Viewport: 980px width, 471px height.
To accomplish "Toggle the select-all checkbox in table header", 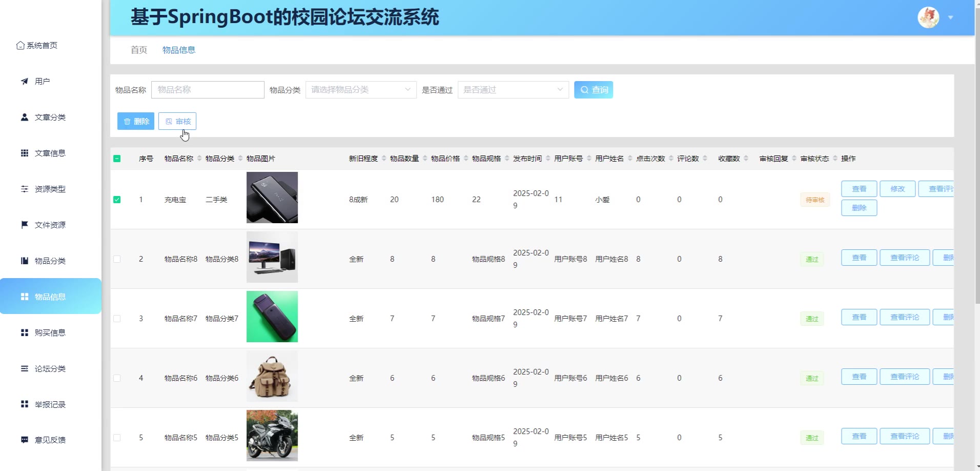I will coord(117,159).
